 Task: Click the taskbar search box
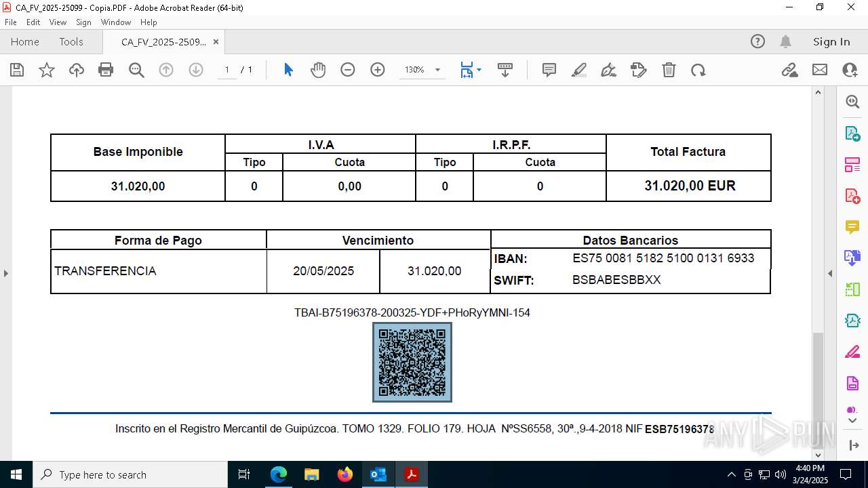130,474
